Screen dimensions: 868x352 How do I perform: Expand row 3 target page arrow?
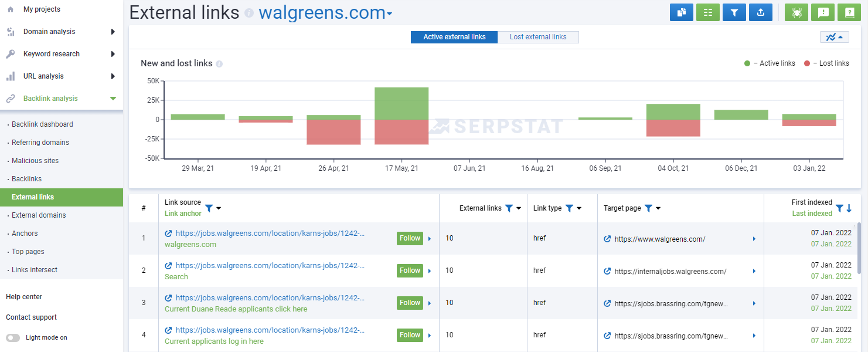pyautogui.click(x=754, y=303)
